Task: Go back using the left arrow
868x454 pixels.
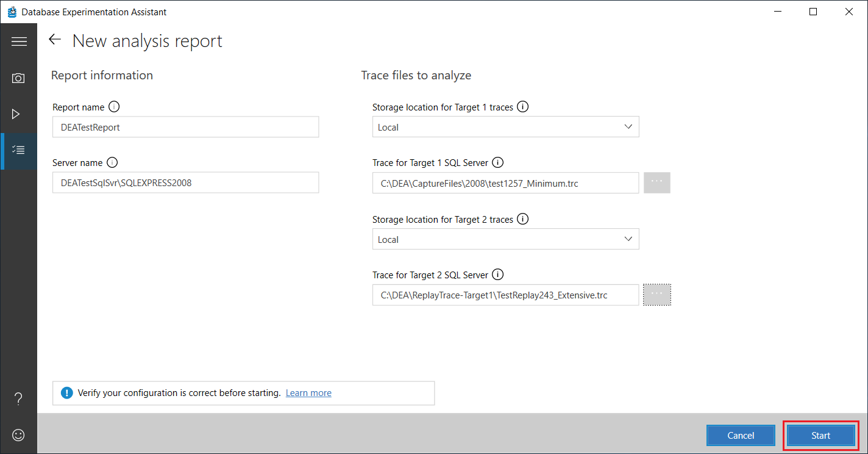Action: [x=55, y=40]
